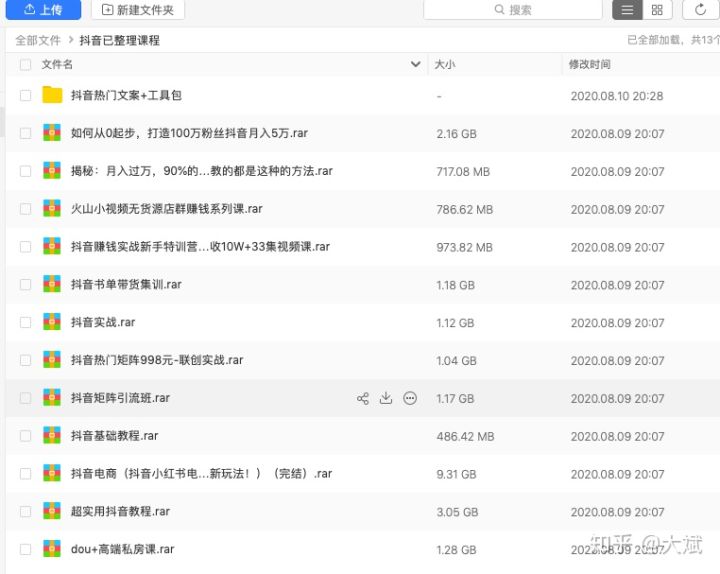Click the 9.31 GB size value

(x=456, y=474)
